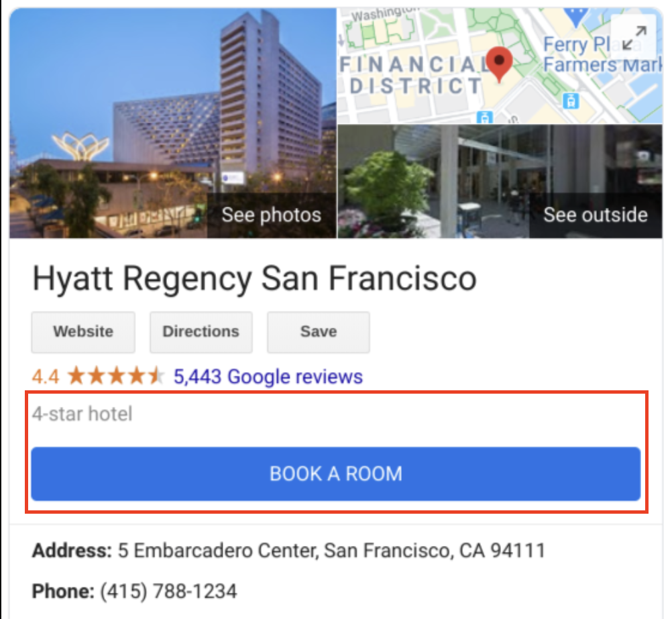Click the Ferry Plaza Farmers Market map label
The image size is (672, 619).
(602, 55)
